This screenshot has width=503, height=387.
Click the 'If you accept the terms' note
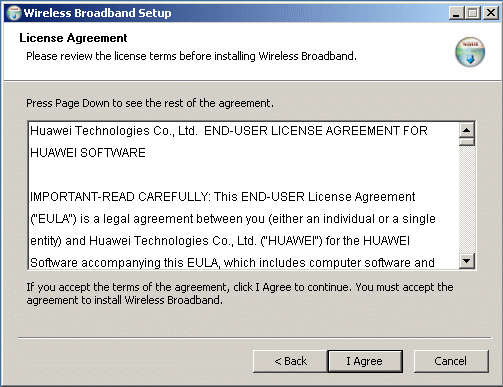(240, 293)
